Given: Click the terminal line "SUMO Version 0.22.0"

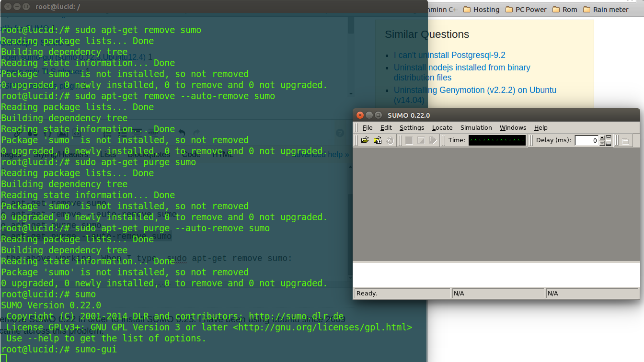Looking at the screenshot, I should 51,305.
